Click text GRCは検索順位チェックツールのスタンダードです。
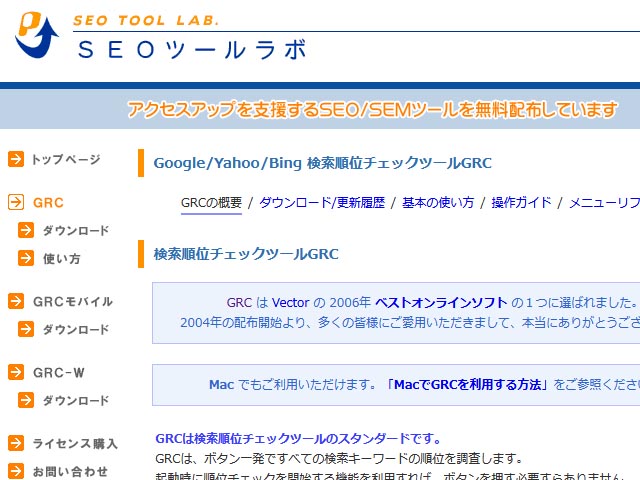640x480 pixels. pyautogui.click(x=298, y=439)
